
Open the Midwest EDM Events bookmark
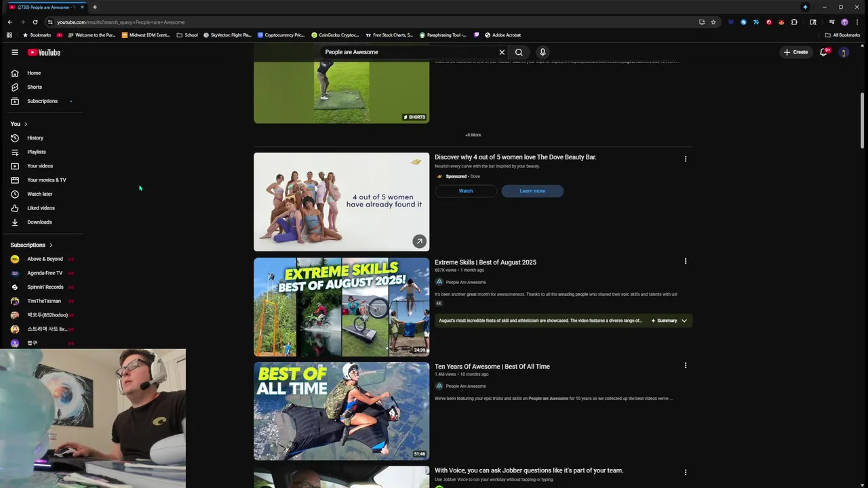pyautogui.click(x=146, y=35)
